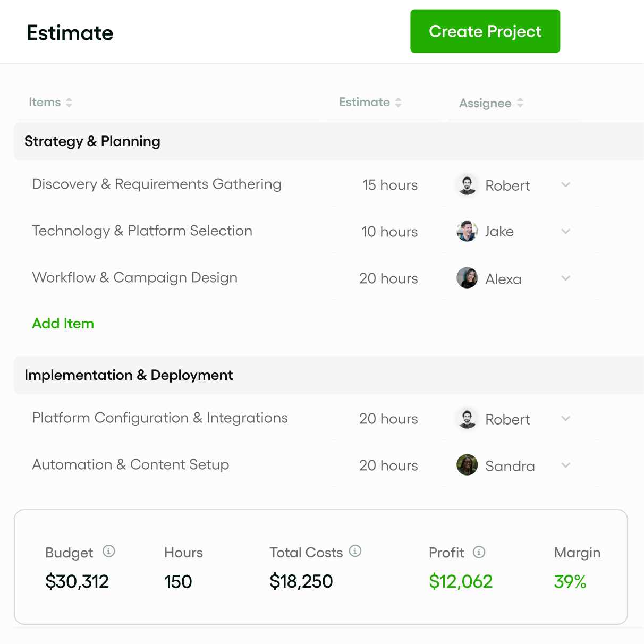Screen dimensions: 644x644
Task: Click the Add Item link
Action: pyautogui.click(x=63, y=324)
